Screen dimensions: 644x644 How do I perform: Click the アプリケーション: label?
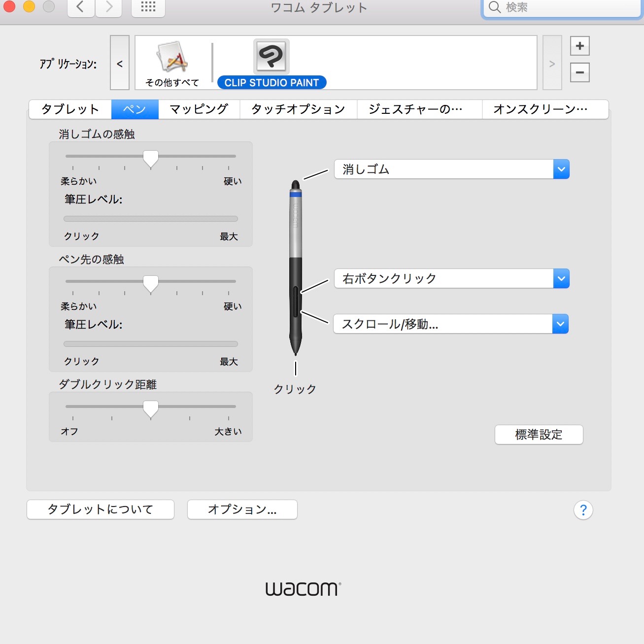(x=68, y=64)
